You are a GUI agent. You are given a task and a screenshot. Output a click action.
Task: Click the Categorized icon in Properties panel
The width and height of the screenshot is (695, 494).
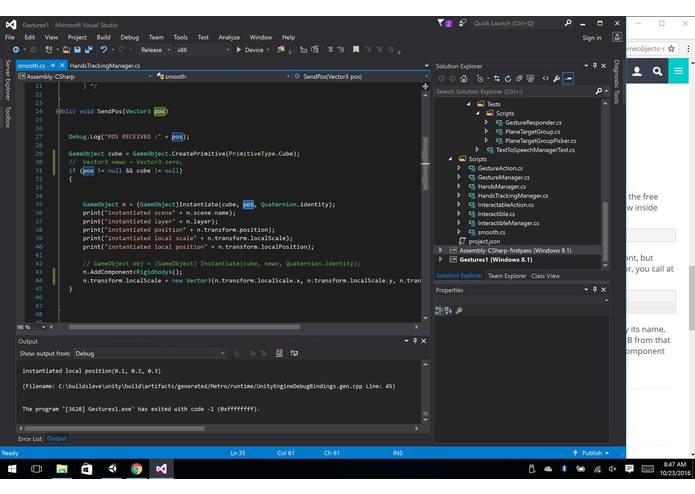coord(438,310)
